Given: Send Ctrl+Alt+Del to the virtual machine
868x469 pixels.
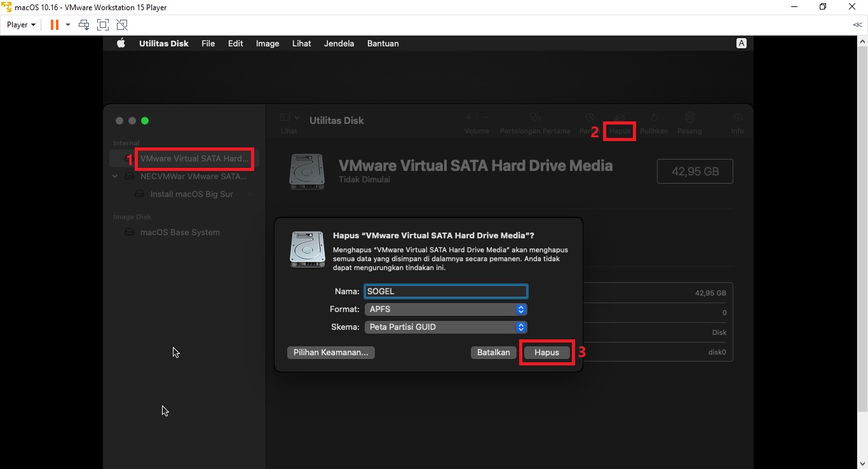Looking at the screenshot, I should [84, 25].
